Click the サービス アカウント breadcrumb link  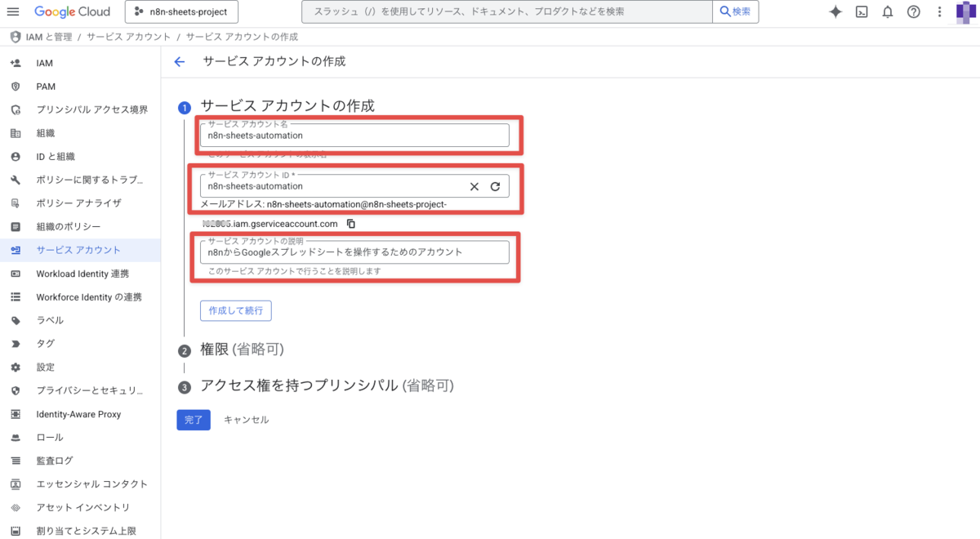pyautogui.click(x=128, y=37)
